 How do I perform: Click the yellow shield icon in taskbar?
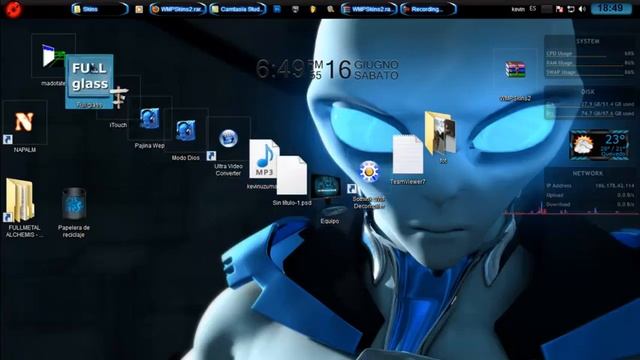point(313,9)
